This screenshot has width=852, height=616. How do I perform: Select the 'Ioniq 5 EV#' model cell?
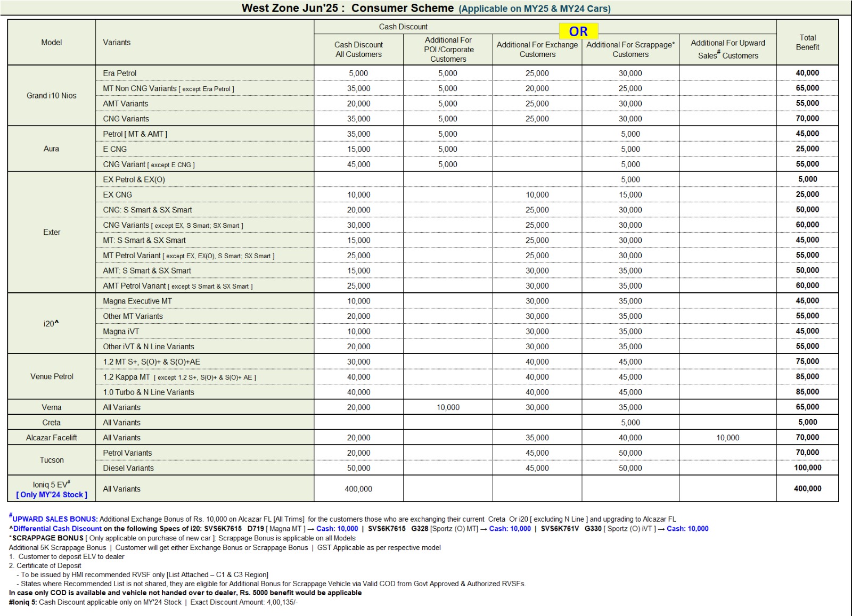click(x=52, y=488)
